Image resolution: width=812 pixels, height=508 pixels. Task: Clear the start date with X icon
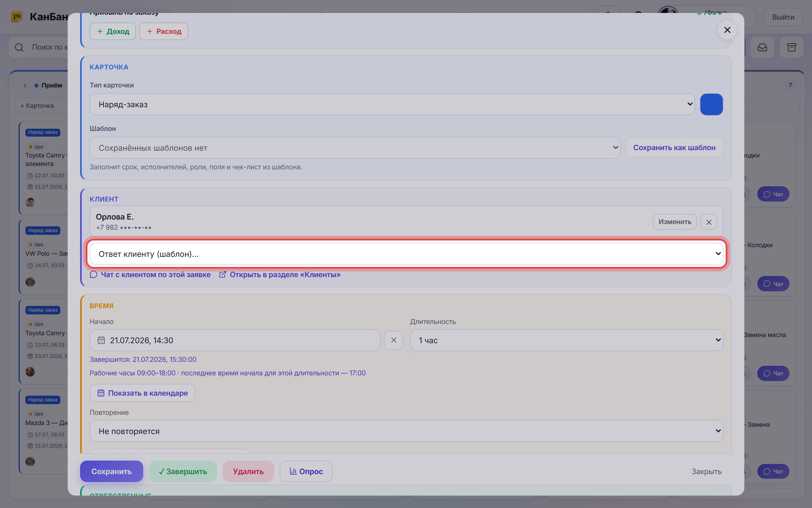pyautogui.click(x=394, y=340)
